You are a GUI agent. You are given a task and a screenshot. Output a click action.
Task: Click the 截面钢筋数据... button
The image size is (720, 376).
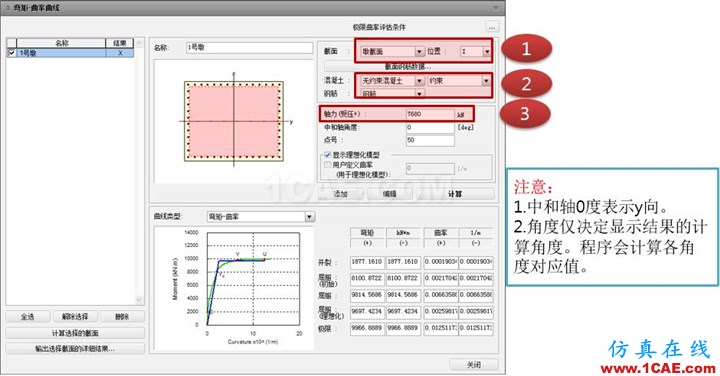pos(407,67)
